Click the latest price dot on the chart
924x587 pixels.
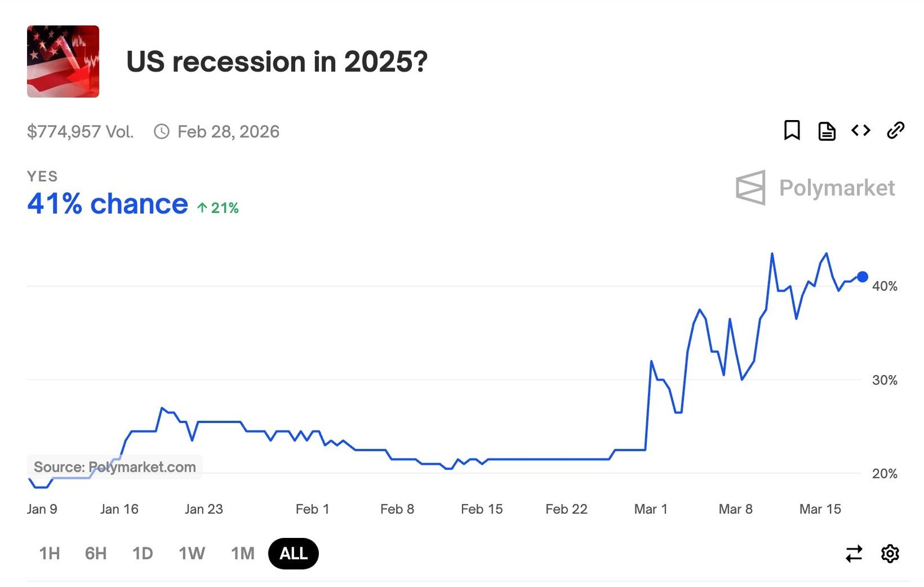click(863, 277)
